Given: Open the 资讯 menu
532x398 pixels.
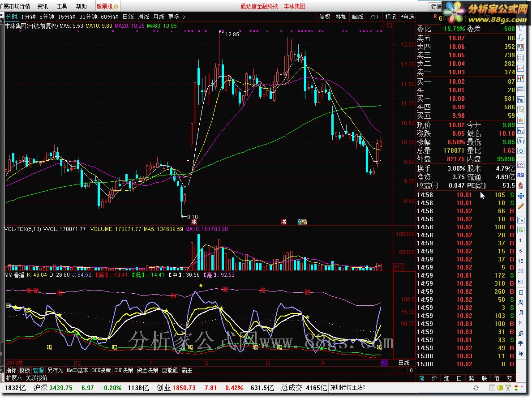Looking at the screenshot, I should click(43, 6).
